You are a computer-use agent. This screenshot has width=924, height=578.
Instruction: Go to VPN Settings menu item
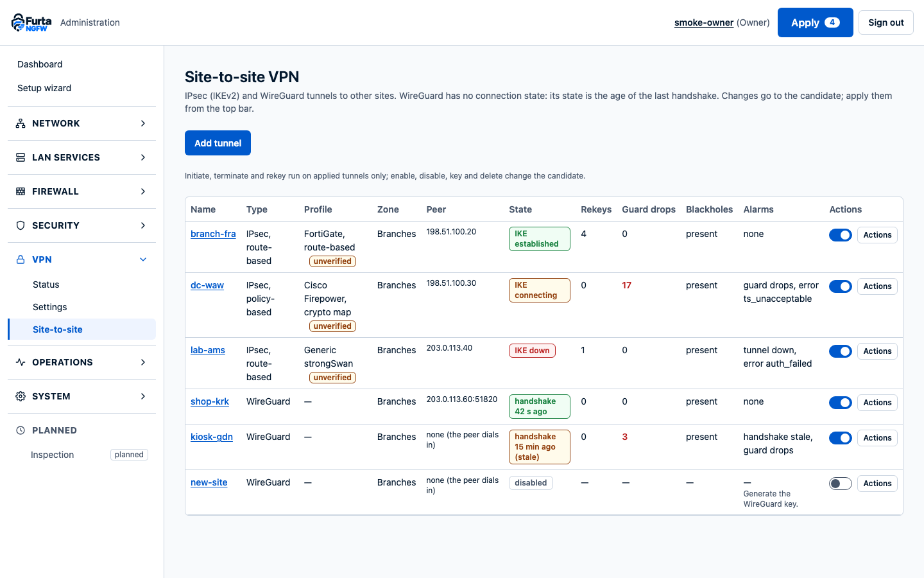pyautogui.click(x=50, y=307)
